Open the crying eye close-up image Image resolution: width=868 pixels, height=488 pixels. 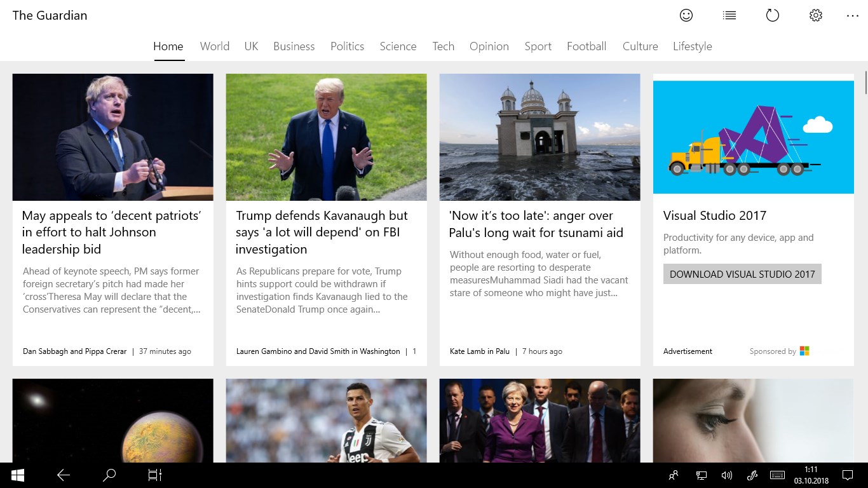click(x=754, y=421)
